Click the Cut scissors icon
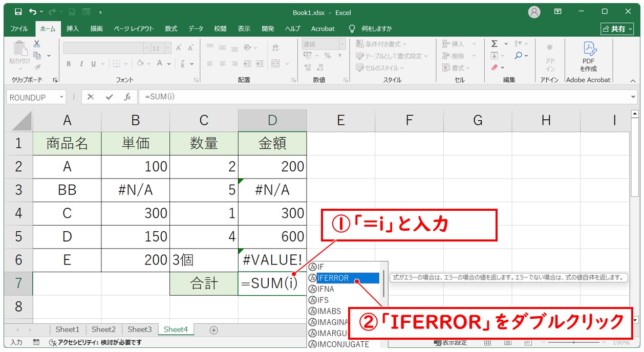This screenshot has width=644, height=352. point(37,44)
